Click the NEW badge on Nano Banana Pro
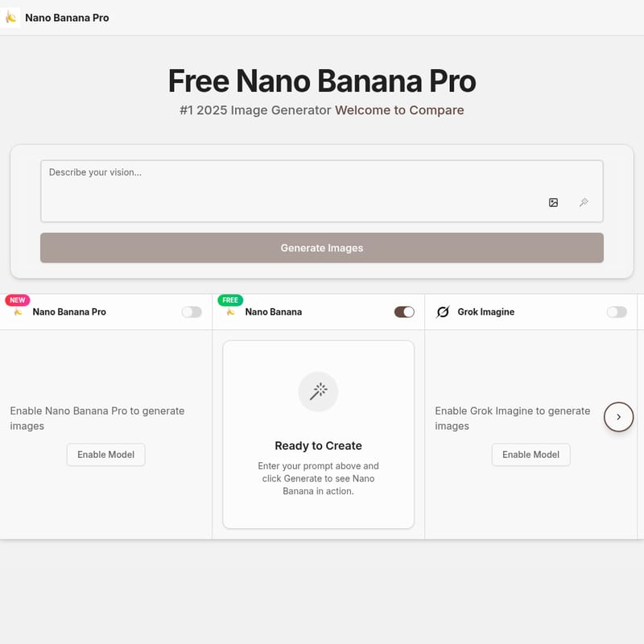Image resolution: width=644 pixels, height=644 pixels. (x=17, y=299)
